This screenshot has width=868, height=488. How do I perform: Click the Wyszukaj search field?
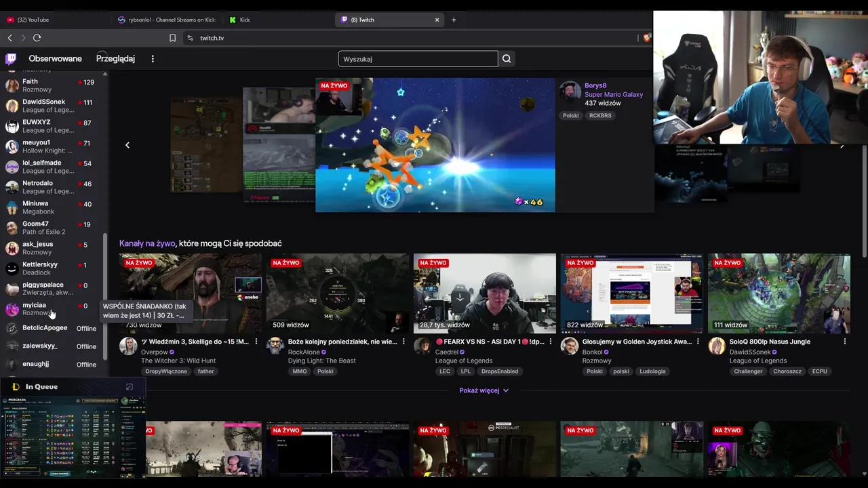pyautogui.click(x=418, y=59)
